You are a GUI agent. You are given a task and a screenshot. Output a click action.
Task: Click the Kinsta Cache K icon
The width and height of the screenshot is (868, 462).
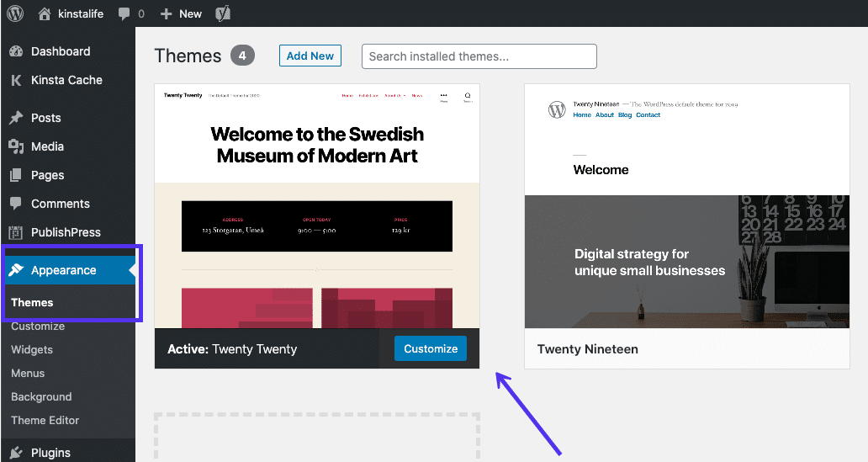click(x=16, y=80)
